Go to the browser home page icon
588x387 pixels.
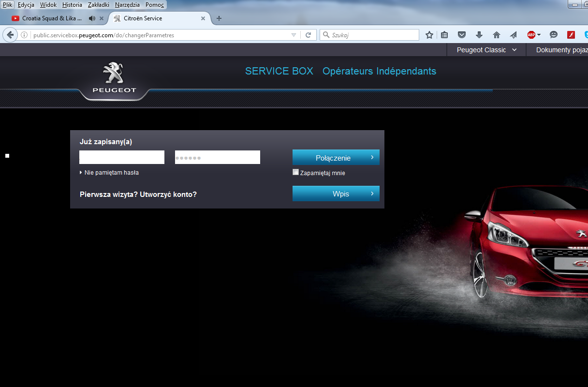pyautogui.click(x=496, y=35)
